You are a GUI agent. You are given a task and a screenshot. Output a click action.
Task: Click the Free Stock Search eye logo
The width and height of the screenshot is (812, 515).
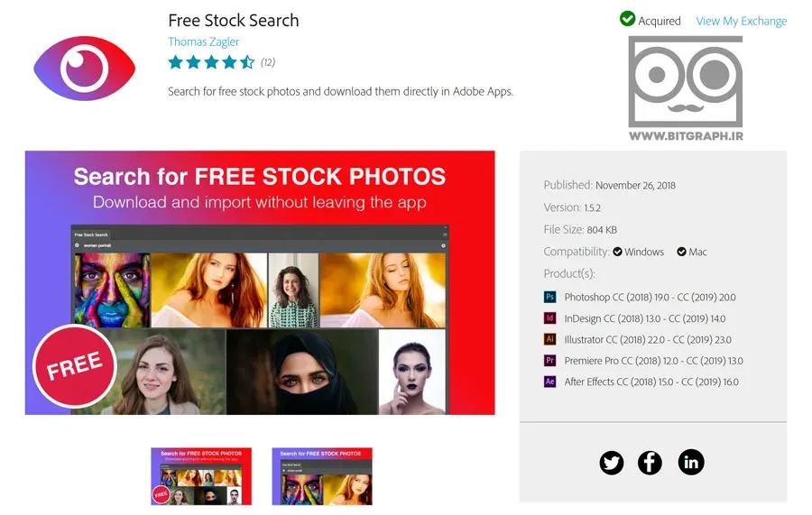85,69
